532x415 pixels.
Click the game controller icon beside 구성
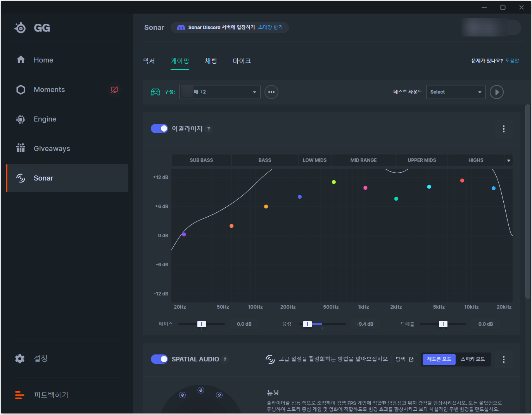coord(155,92)
